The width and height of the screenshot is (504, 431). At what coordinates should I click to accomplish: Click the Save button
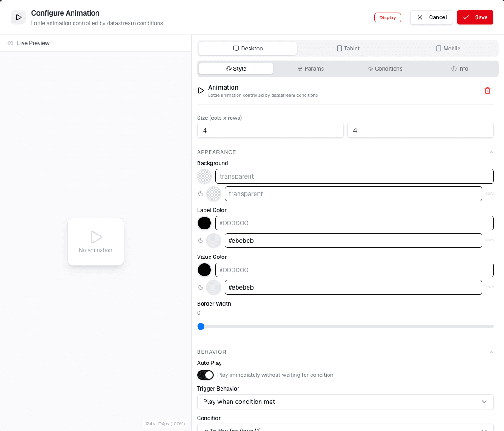point(475,17)
